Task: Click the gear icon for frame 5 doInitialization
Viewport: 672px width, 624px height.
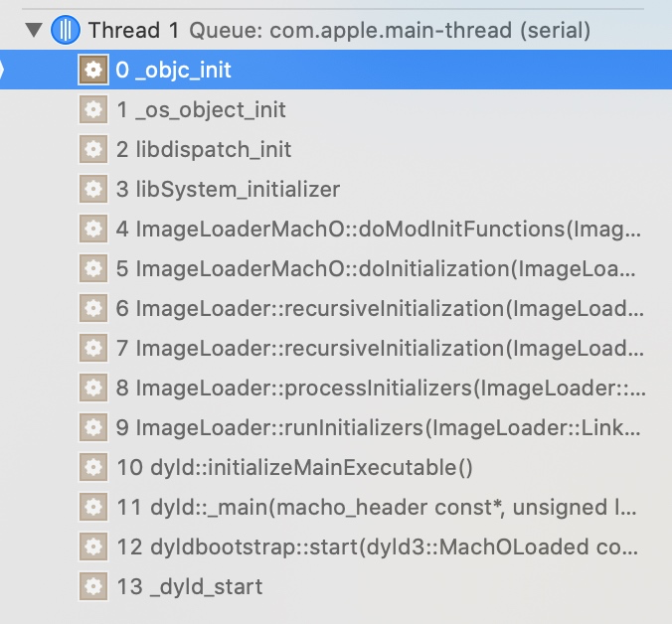Action: pos(93,268)
